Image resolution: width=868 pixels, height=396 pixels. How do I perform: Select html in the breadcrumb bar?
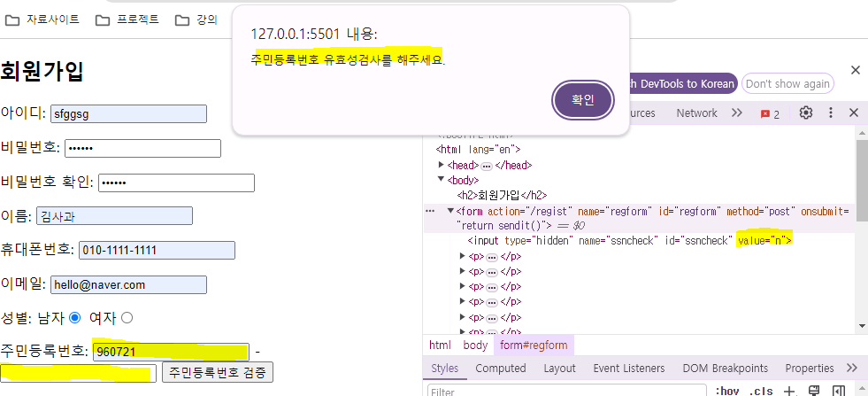(x=440, y=345)
